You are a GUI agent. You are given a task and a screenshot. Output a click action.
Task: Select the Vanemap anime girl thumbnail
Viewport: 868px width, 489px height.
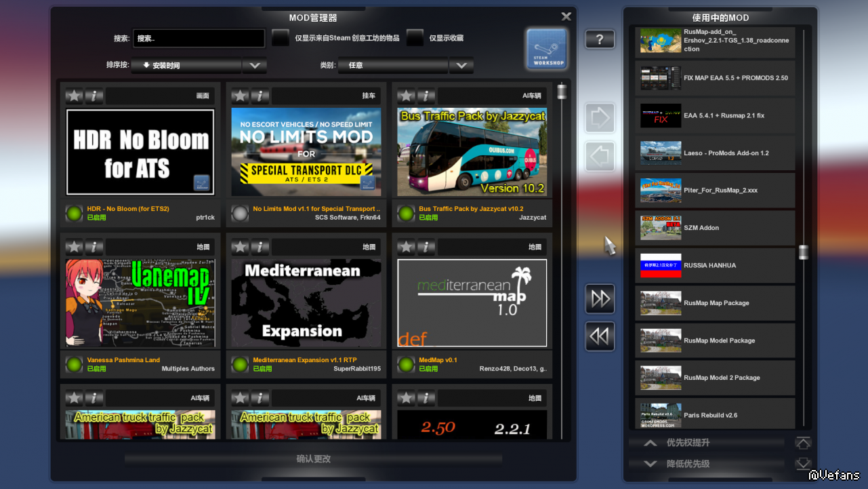coord(140,303)
